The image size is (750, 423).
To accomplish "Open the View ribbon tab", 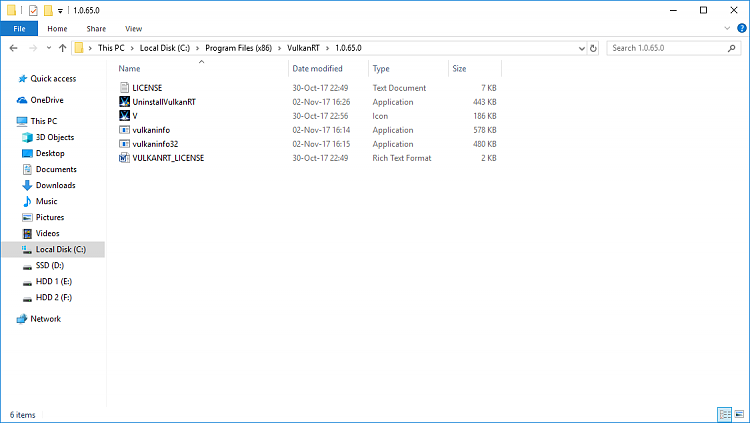I will coord(133,29).
